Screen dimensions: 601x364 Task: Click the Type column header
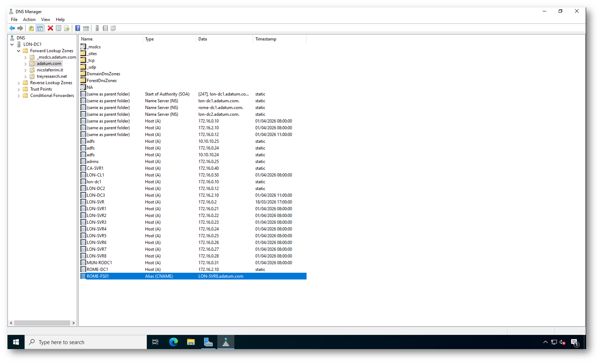[149, 39]
